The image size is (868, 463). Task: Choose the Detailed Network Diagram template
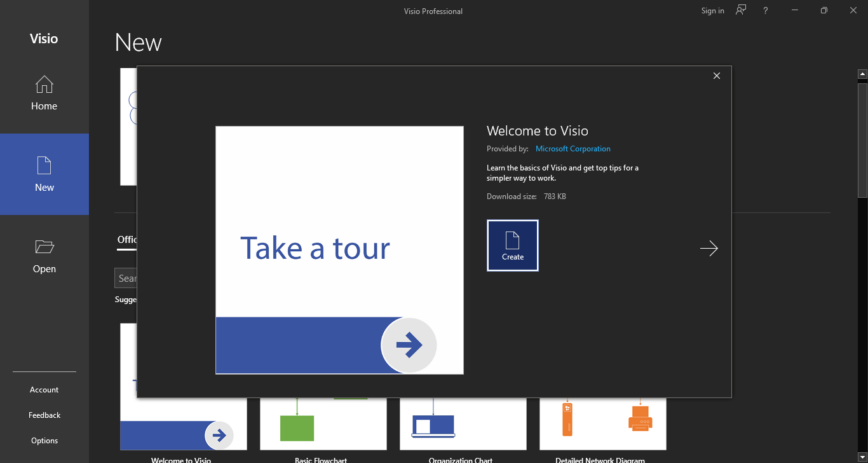602,424
